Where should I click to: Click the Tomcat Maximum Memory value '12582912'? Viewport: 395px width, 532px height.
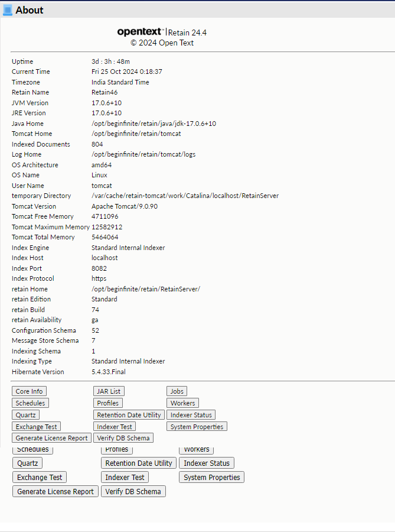click(x=107, y=227)
